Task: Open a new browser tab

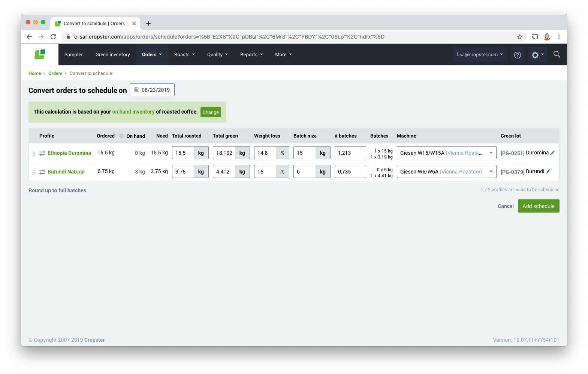Action: click(148, 24)
